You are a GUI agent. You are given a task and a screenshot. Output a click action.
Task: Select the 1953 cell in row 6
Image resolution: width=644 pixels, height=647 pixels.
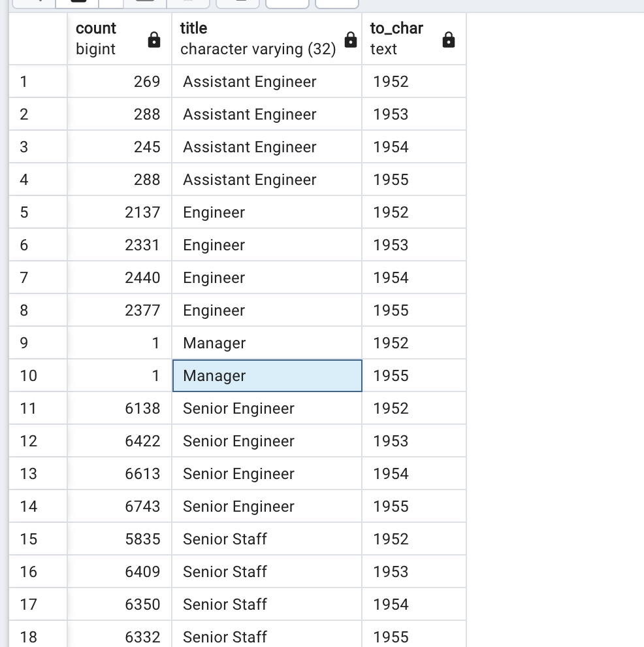414,244
